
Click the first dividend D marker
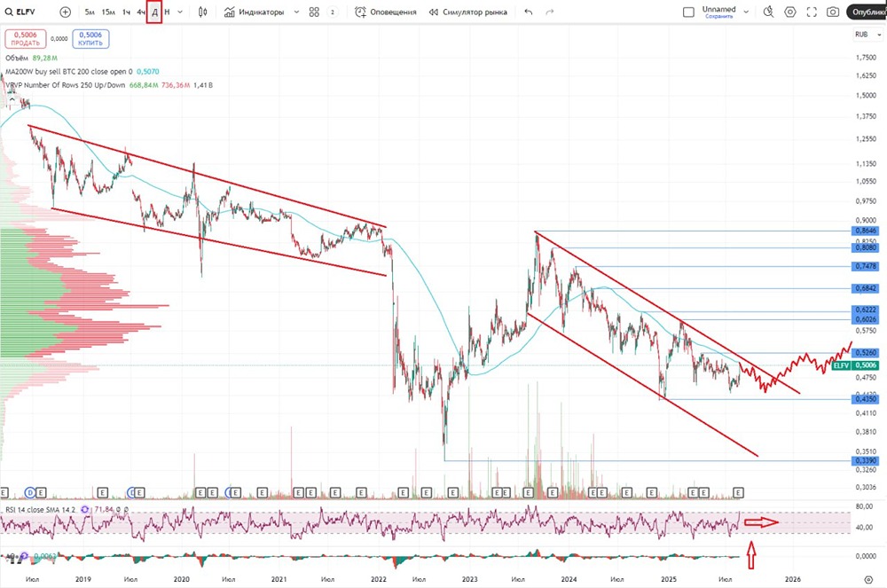30,493
